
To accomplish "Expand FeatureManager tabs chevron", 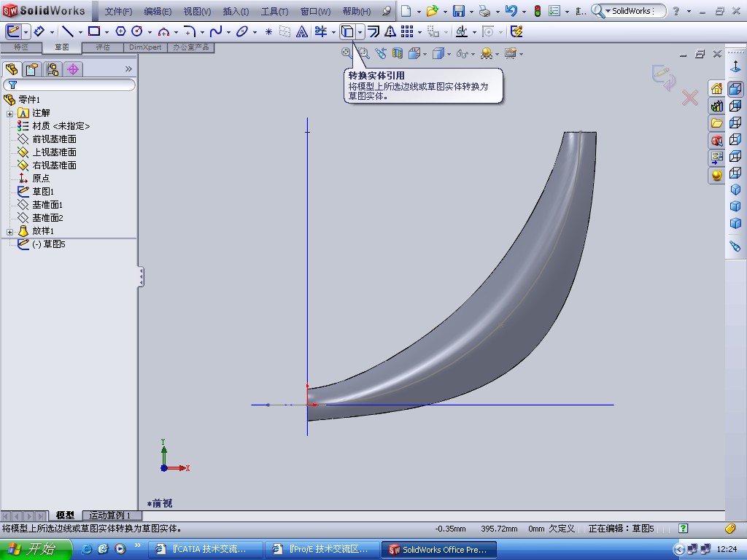I will pos(128,69).
